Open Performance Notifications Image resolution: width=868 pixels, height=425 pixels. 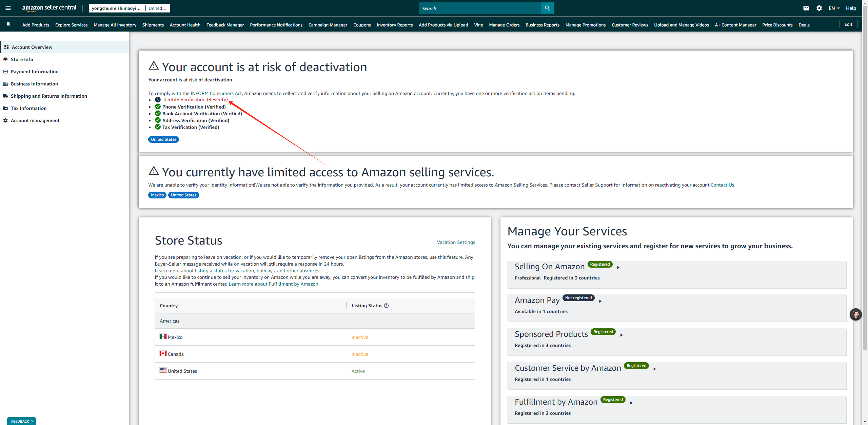click(x=276, y=25)
